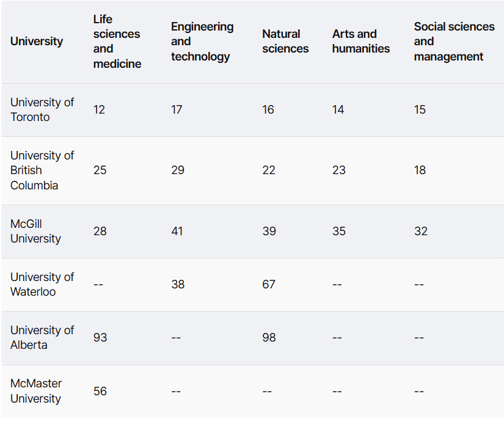
Task: Select Alberta's natural sciences rank 98
Action: pos(269,338)
